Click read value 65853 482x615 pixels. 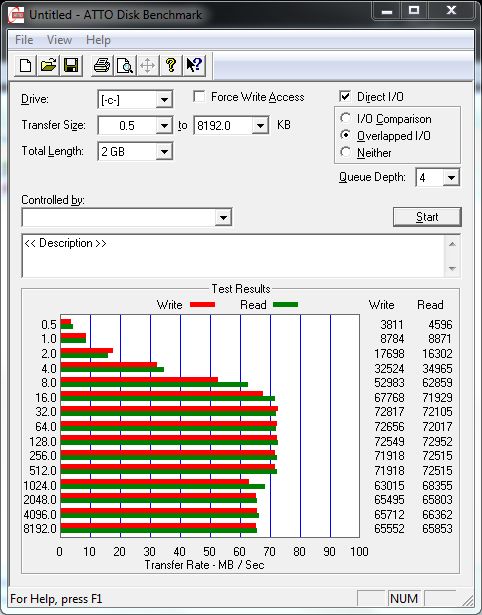[x=437, y=529]
